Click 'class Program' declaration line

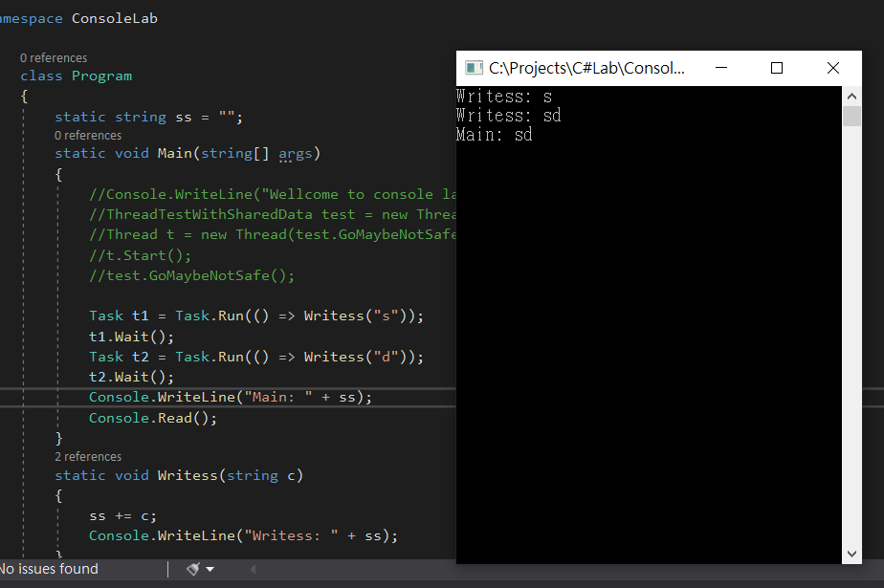(x=77, y=76)
